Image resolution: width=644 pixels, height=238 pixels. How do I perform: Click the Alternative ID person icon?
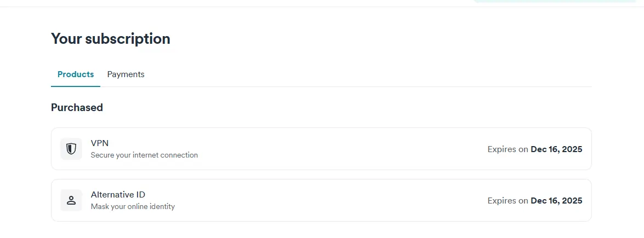click(x=71, y=200)
